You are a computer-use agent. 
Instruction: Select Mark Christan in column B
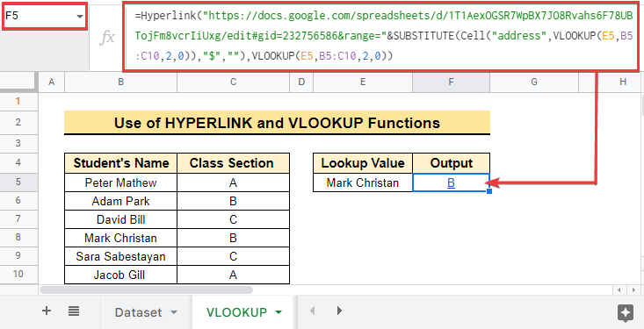click(x=120, y=238)
